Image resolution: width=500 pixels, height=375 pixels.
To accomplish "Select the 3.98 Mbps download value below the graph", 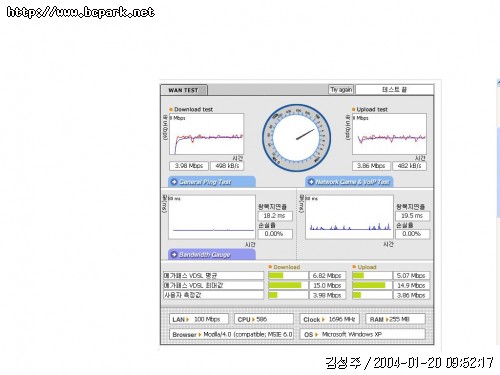I will pos(189,166).
